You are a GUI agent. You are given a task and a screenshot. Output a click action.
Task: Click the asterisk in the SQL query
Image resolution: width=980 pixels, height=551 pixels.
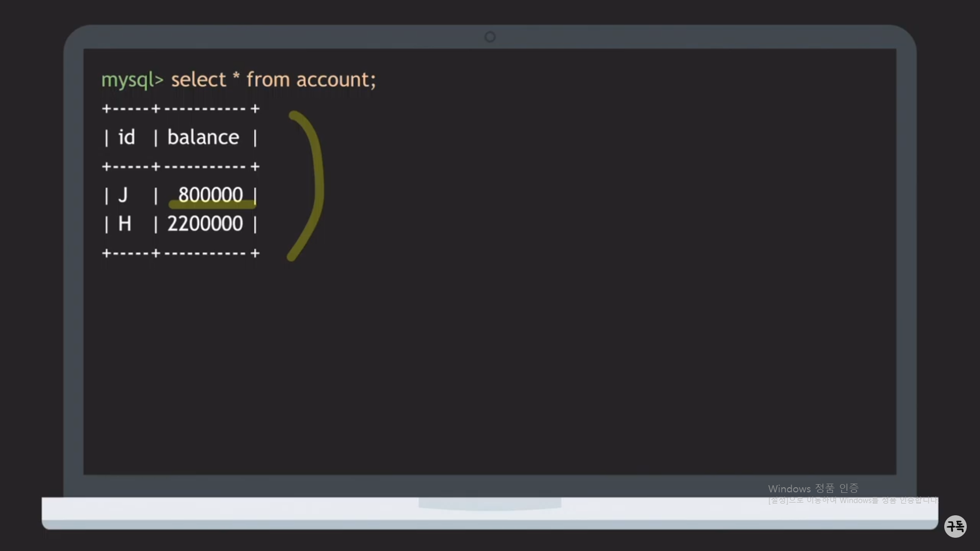point(236,77)
